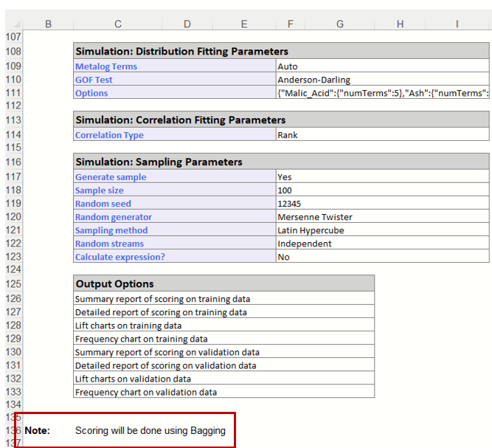Viewport: 492px width, 448px height.
Task: Click 'Lift charts on training data' cell
Action: (x=128, y=325)
